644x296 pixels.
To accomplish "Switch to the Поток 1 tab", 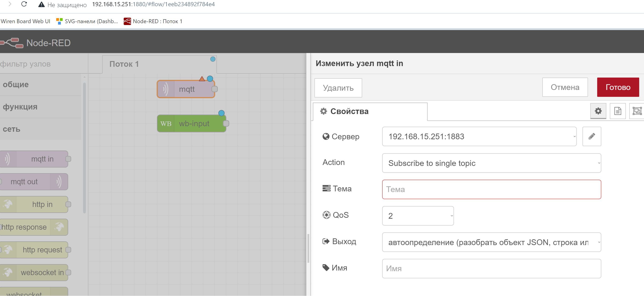I will [124, 64].
